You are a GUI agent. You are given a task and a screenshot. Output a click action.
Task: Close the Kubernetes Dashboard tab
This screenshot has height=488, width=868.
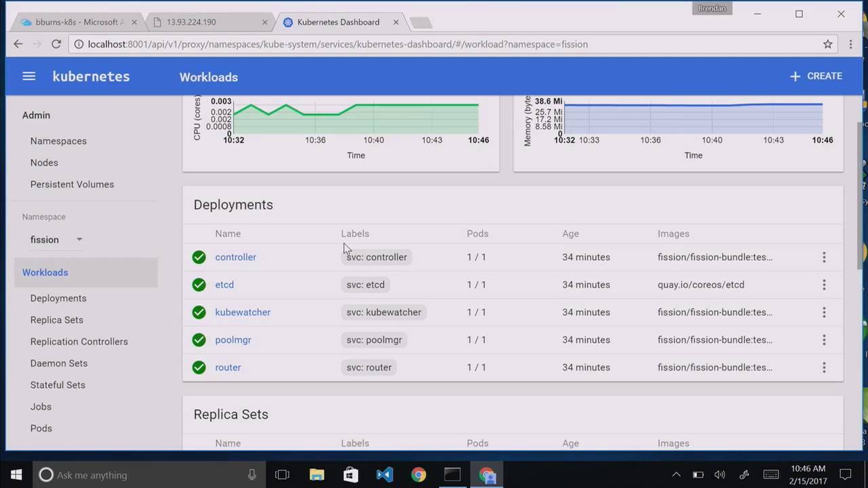pos(395,22)
